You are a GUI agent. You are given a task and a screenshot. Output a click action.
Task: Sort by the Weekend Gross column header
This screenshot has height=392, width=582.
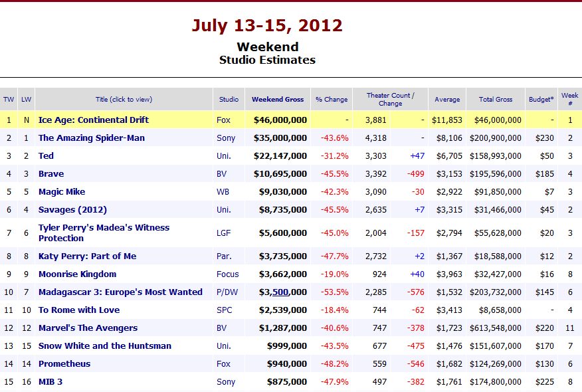[277, 99]
